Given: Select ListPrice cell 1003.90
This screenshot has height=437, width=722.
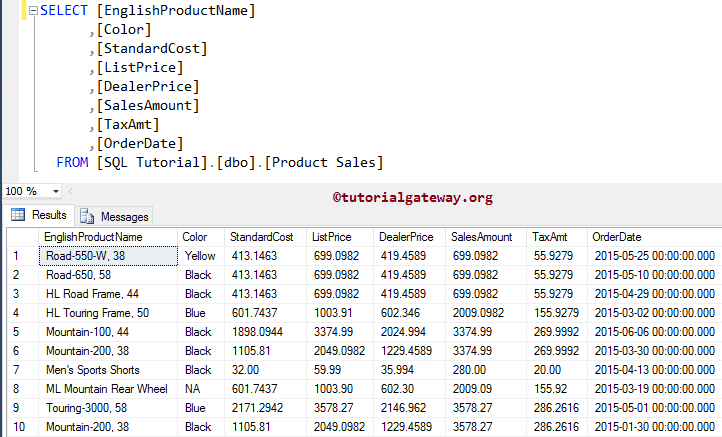Looking at the screenshot, I should (x=340, y=389).
